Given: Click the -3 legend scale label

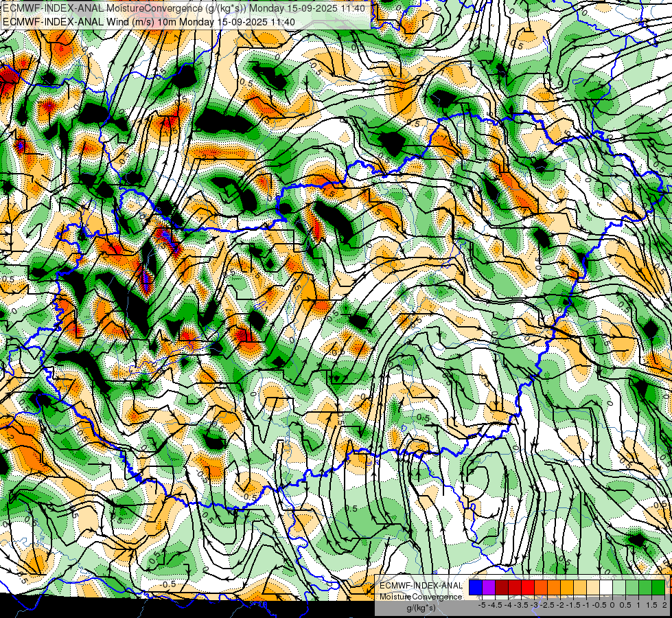Looking at the screenshot, I should 534,605.
